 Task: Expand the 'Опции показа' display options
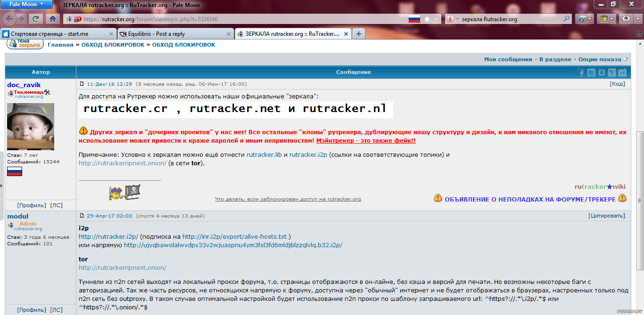[603, 59]
